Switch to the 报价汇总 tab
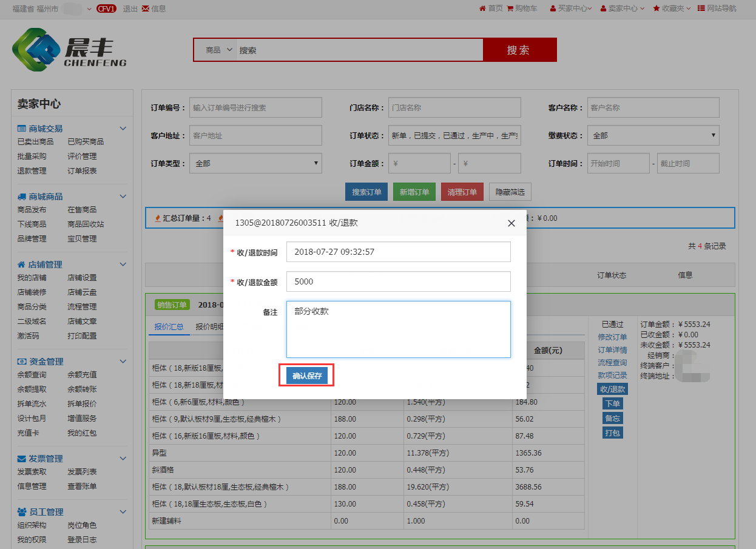Screen dimensions: 756x549 tap(169, 326)
